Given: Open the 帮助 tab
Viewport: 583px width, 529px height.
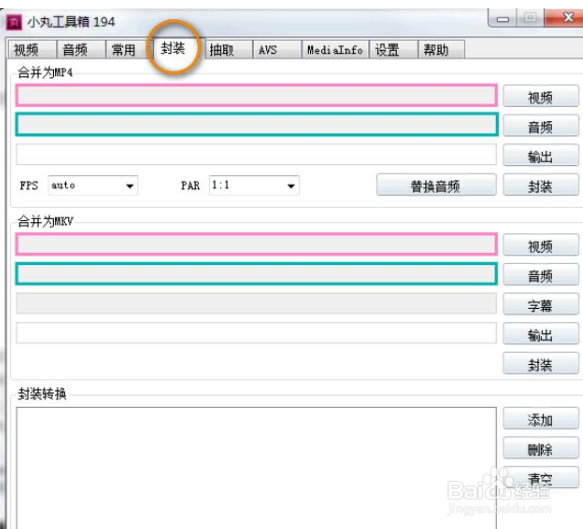Looking at the screenshot, I should (441, 50).
